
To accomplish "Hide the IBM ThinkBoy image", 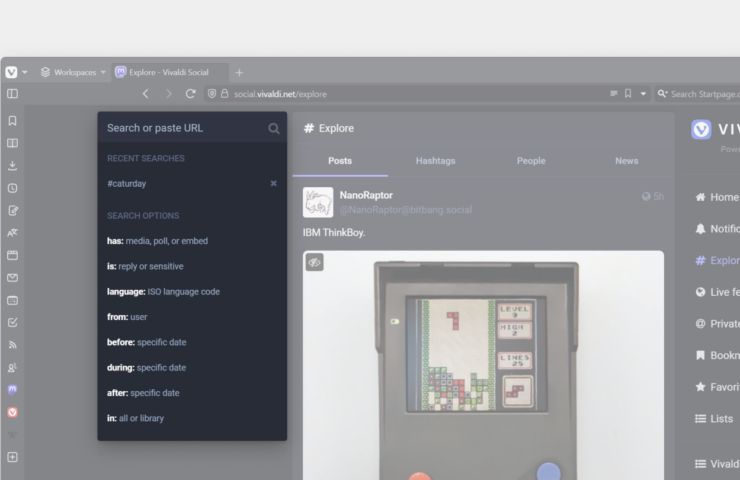I will pos(315,262).
